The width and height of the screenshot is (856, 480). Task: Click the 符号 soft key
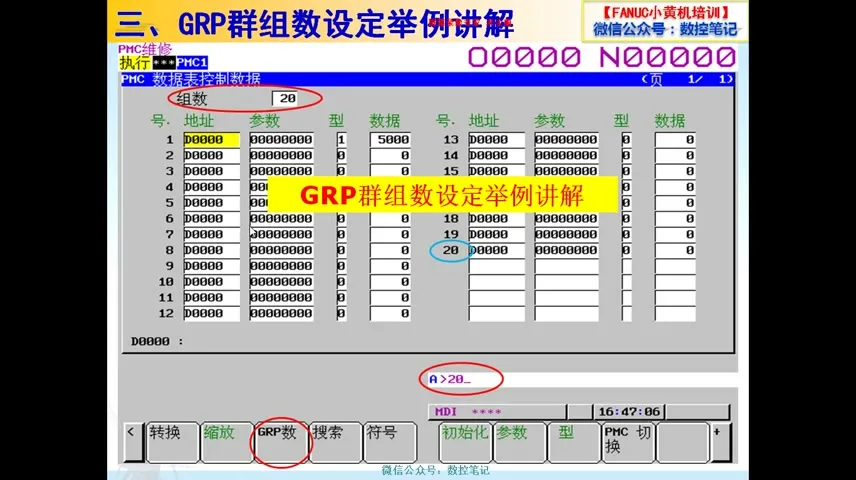point(390,442)
